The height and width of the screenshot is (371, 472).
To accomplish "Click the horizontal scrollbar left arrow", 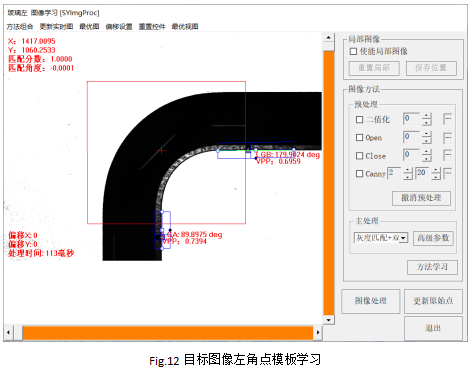I will 8,332.
